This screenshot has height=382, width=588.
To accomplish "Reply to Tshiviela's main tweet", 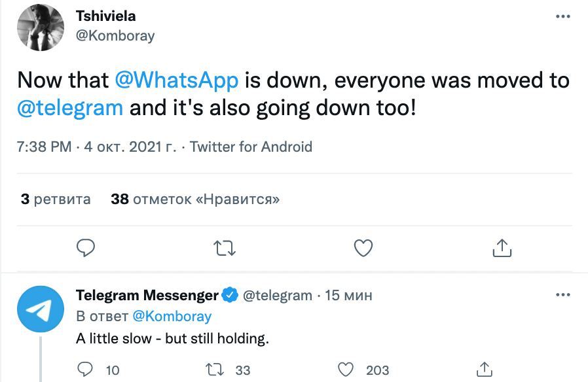I will 86,248.
